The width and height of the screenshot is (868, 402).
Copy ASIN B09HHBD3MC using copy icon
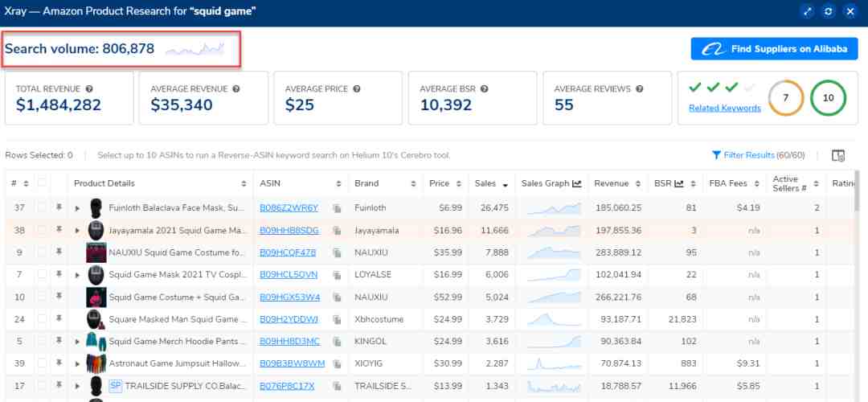coord(337,342)
